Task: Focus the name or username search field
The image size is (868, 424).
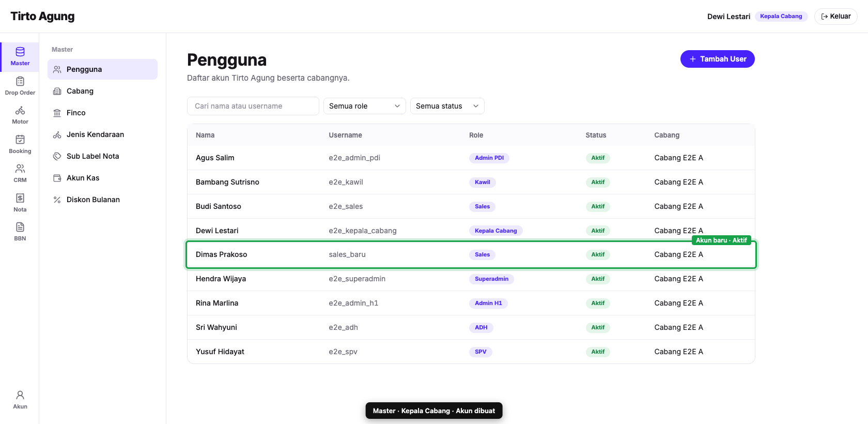Action: [253, 106]
